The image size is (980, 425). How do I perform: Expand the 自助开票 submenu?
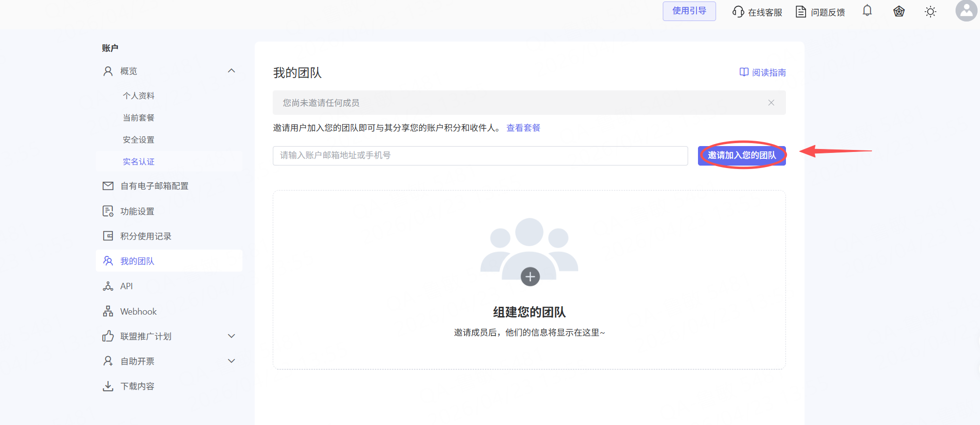click(231, 361)
